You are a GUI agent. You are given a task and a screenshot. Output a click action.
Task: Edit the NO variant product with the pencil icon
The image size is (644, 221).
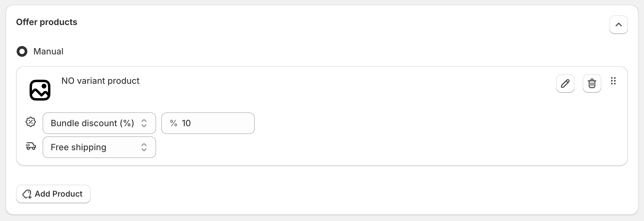click(565, 83)
